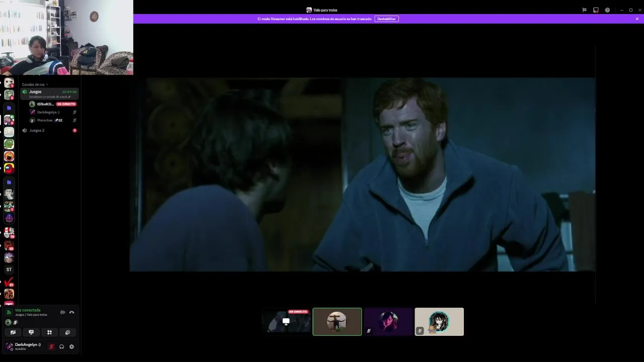Open the ST server icon

coord(9,269)
